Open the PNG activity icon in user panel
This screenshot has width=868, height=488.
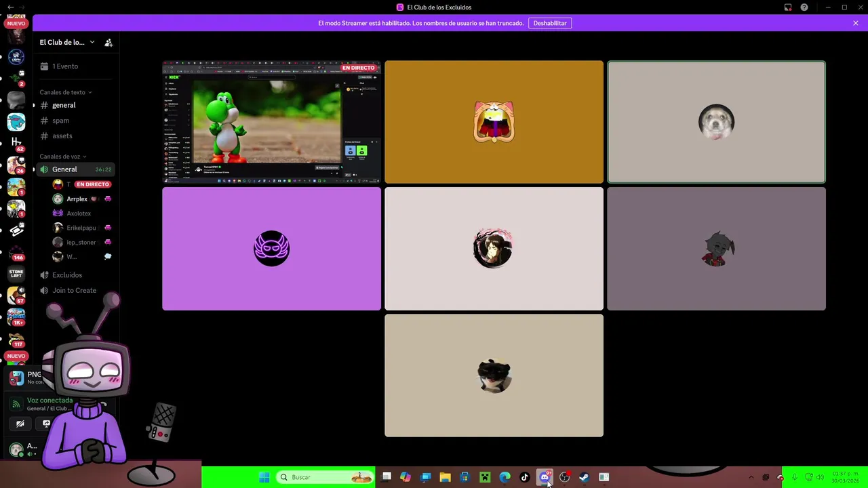pos(16,378)
